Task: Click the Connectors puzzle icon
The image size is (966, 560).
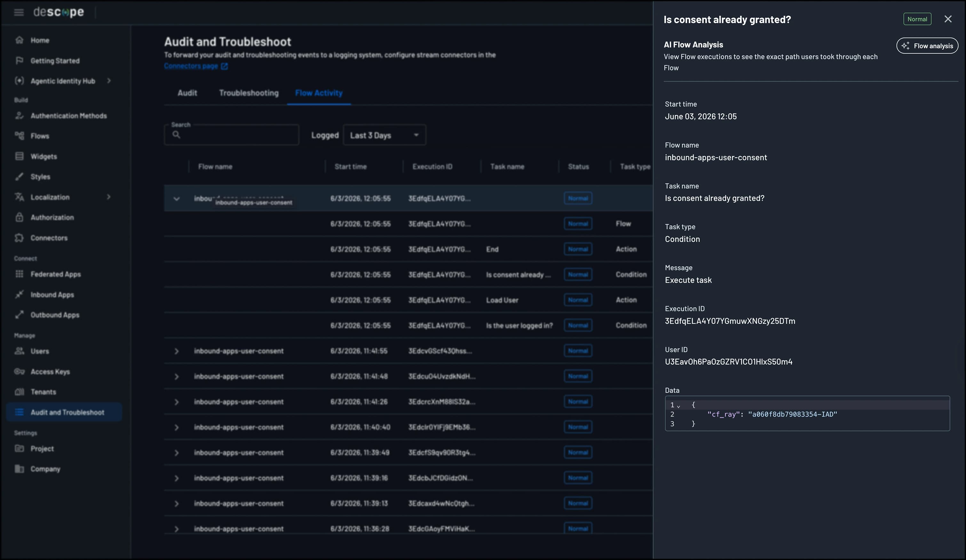Action: click(x=20, y=238)
